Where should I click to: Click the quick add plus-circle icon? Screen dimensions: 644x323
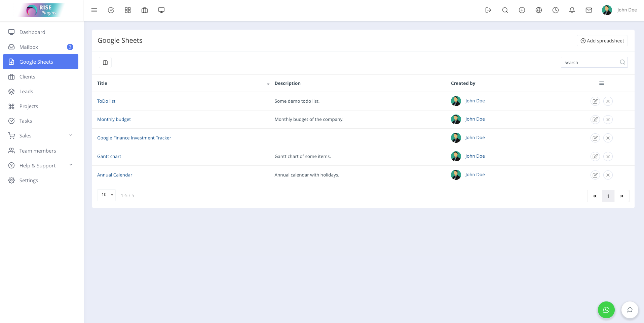coord(522,10)
